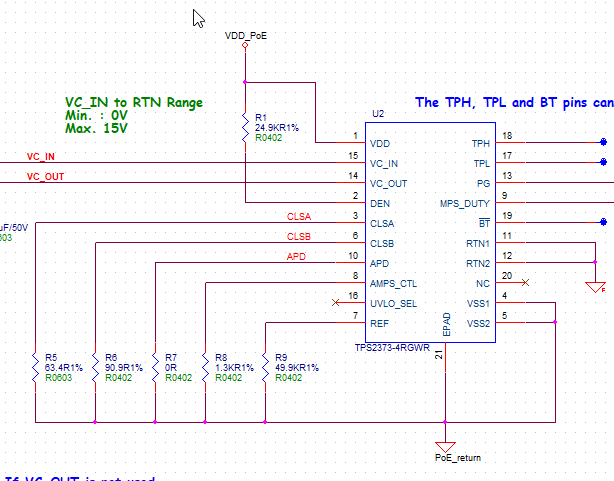Click the green VC_IN to RTN Range note
Image resolution: width=614 pixels, height=481 pixels.
coord(134,103)
